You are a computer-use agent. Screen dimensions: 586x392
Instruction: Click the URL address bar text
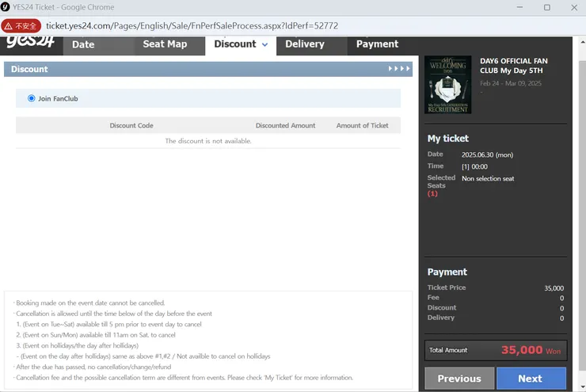coord(192,26)
